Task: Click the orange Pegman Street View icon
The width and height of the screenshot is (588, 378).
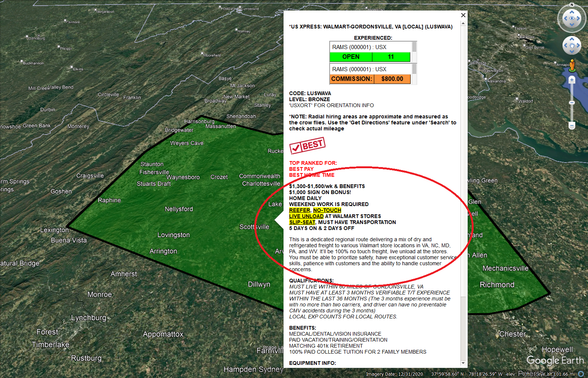Action: pyautogui.click(x=572, y=65)
